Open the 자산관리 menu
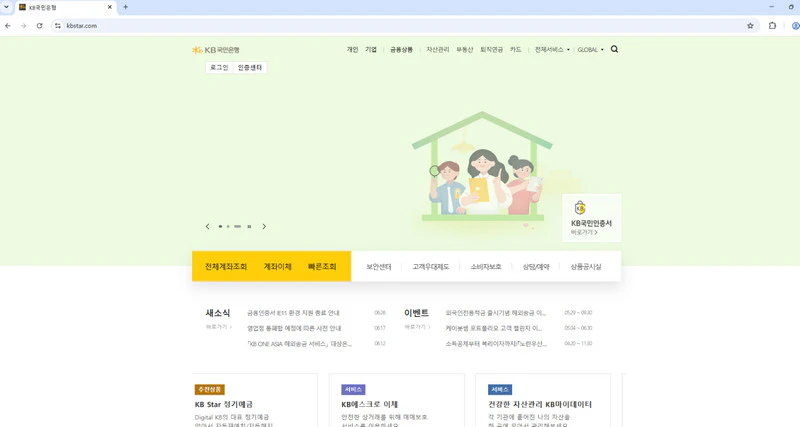 click(438, 49)
